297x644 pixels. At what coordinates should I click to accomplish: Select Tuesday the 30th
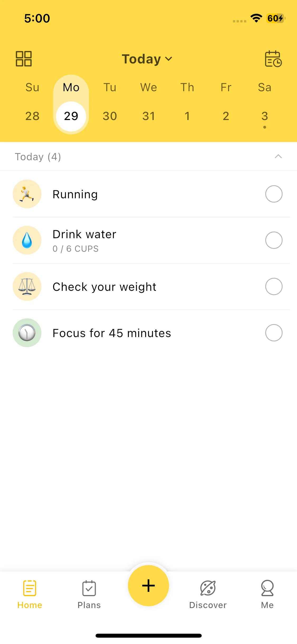click(110, 116)
